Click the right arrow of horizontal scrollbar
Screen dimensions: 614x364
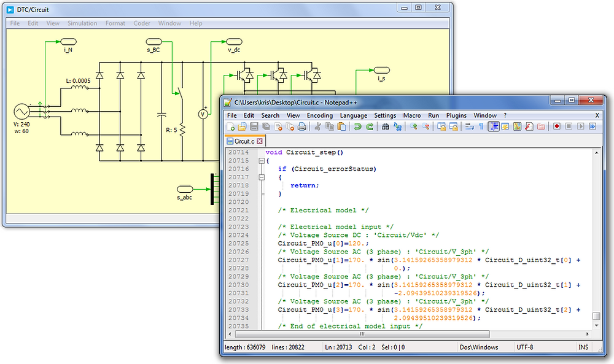[588, 334]
